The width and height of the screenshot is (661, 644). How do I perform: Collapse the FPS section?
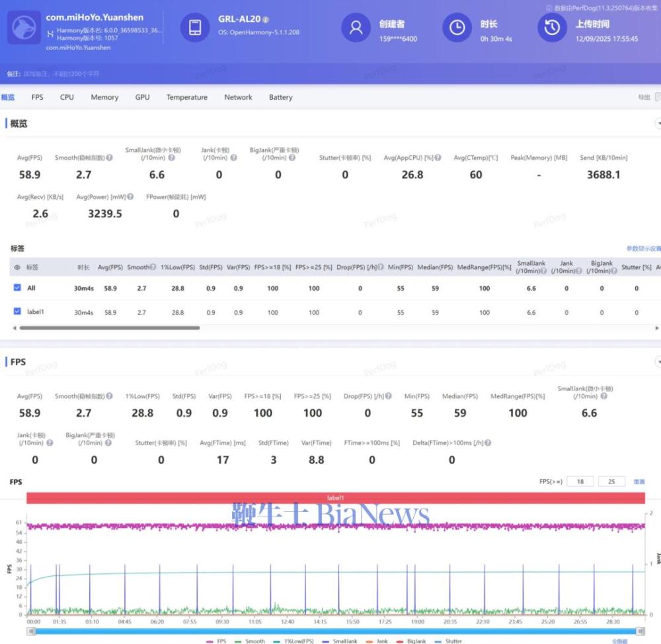(x=658, y=362)
